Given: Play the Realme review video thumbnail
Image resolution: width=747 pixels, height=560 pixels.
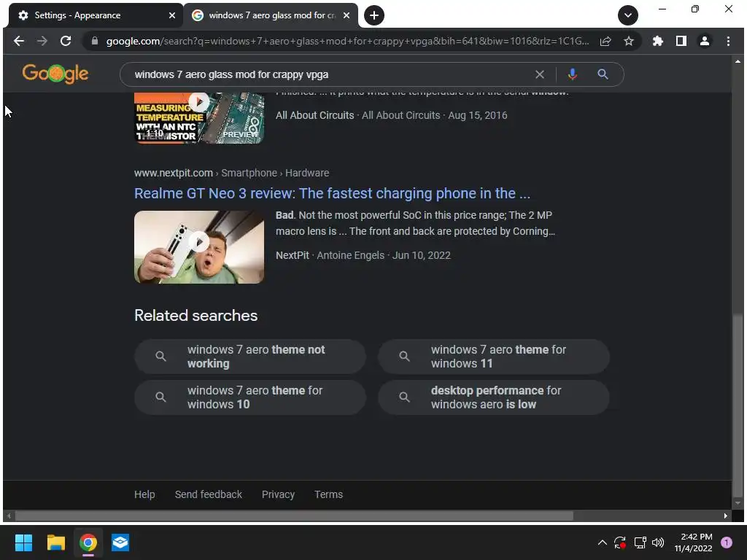Looking at the screenshot, I should 199,247.
